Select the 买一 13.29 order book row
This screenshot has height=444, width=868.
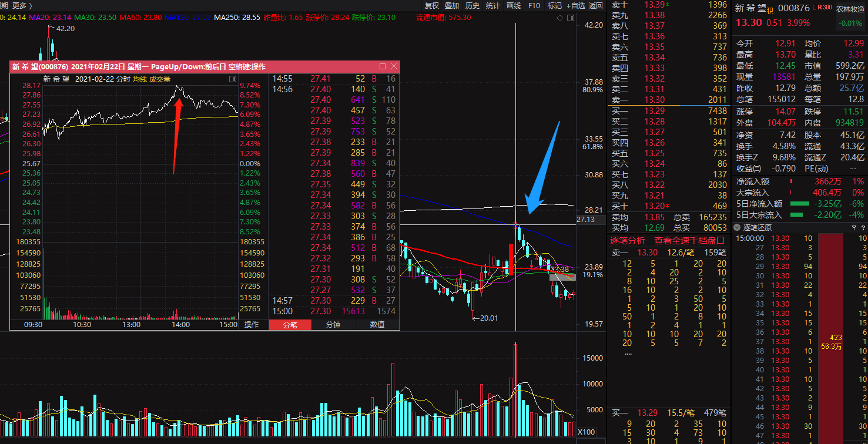pos(669,110)
